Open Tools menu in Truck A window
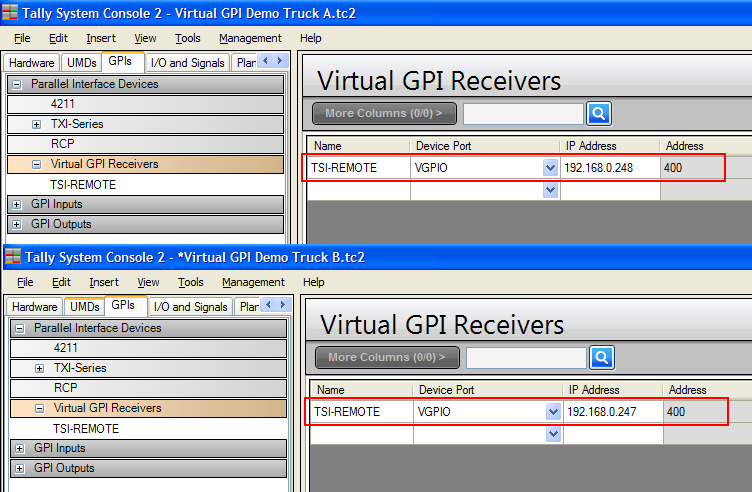Viewport: 752px width, 492px height. [x=188, y=38]
